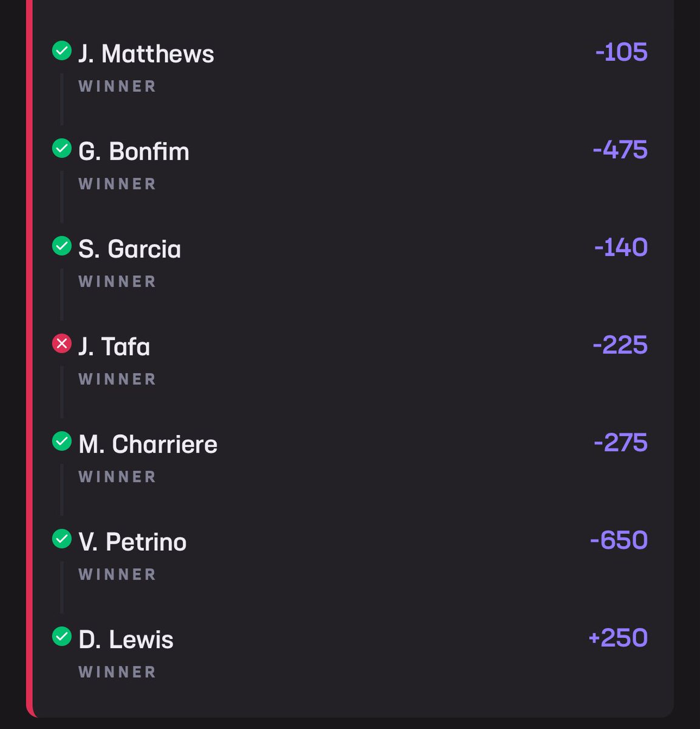Click green check icon beside M. Charriere

pos(61,441)
